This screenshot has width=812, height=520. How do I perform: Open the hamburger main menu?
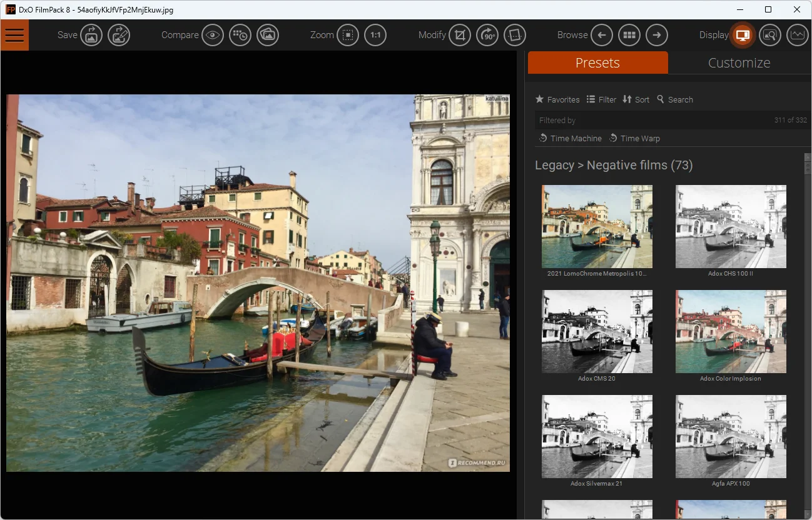[14, 35]
